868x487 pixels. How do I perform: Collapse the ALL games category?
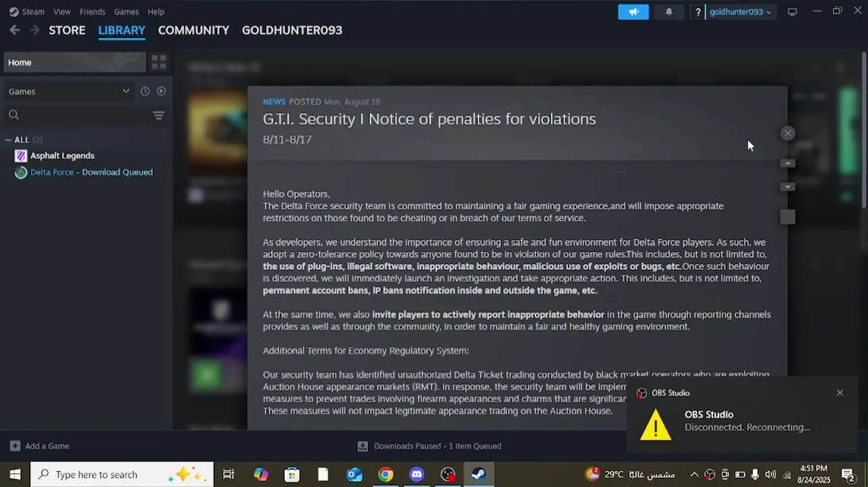(x=8, y=140)
